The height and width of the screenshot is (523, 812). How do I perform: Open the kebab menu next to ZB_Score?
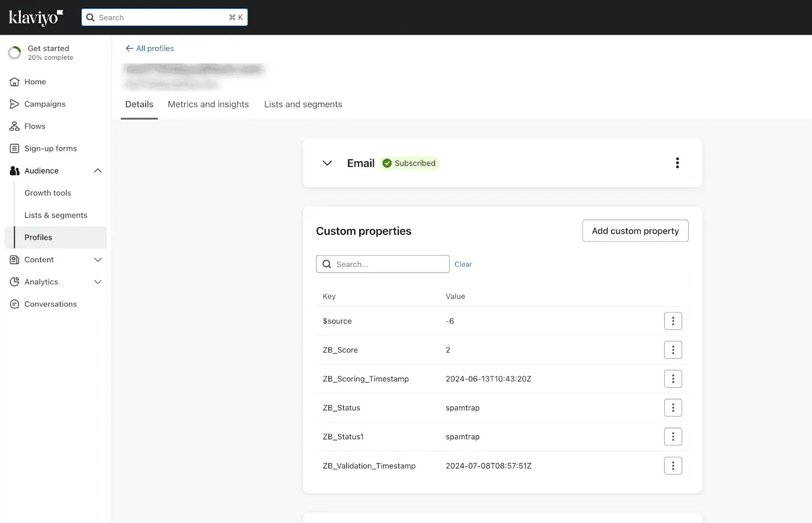coord(673,350)
